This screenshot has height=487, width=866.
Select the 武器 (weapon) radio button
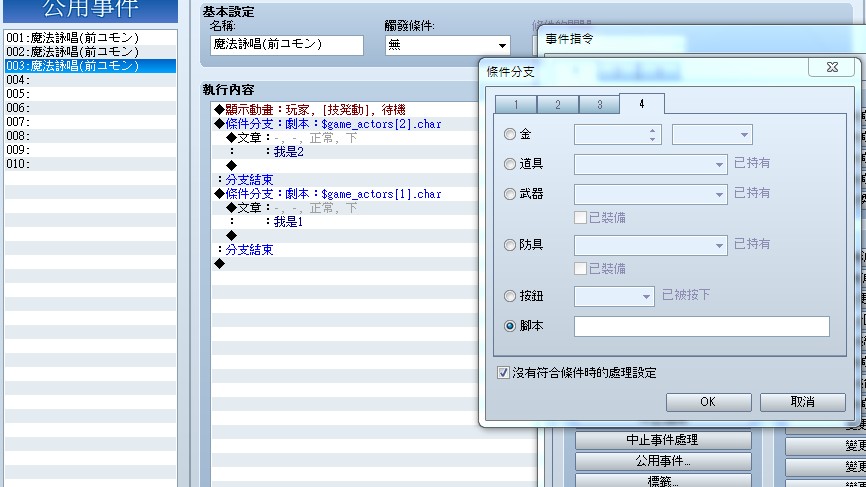pos(510,194)
